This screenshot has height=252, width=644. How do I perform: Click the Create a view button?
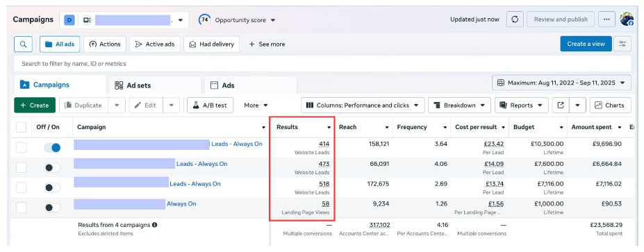(x=586, y=44)
